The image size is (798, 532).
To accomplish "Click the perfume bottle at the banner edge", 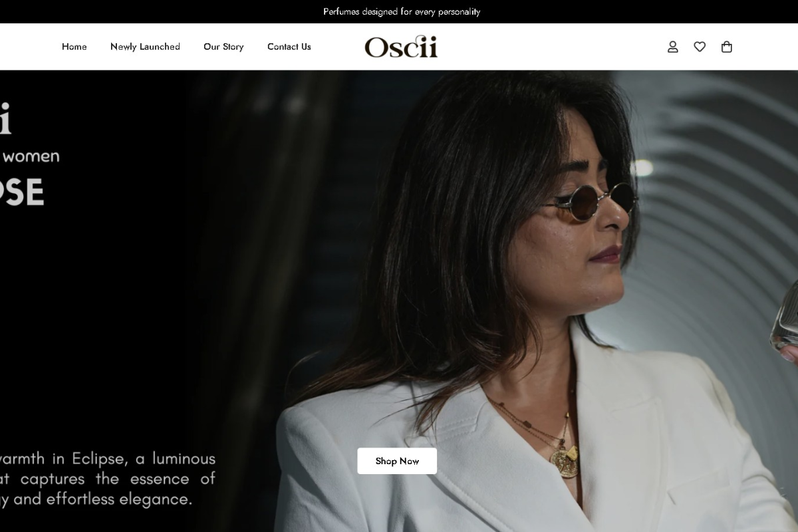I will pyautogui.click(x=785, y=323).
